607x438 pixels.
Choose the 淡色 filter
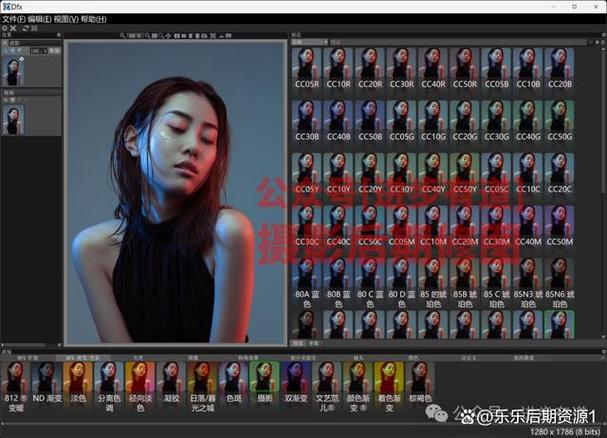(78, 383)
